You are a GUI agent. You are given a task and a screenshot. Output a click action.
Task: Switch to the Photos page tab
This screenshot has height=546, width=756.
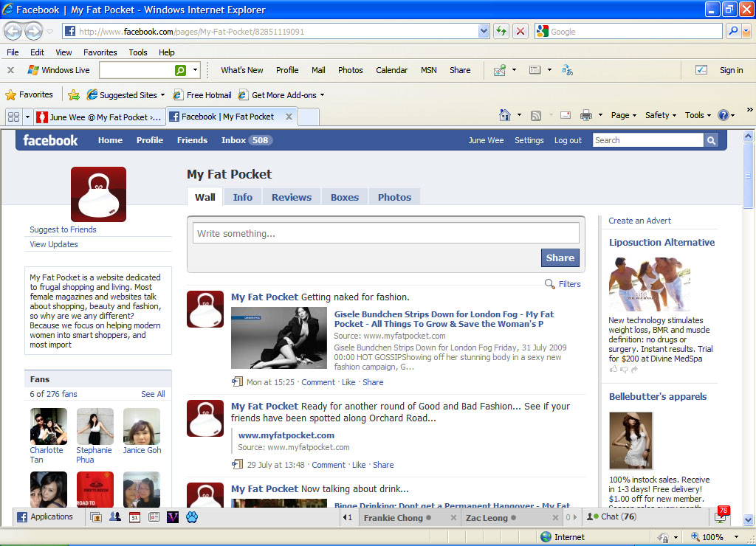pos(394,197)
